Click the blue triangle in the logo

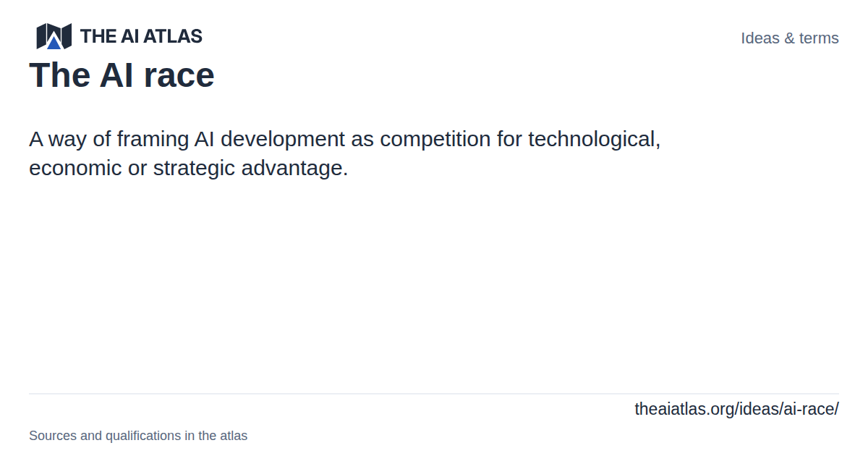click(x=54, y=43)
